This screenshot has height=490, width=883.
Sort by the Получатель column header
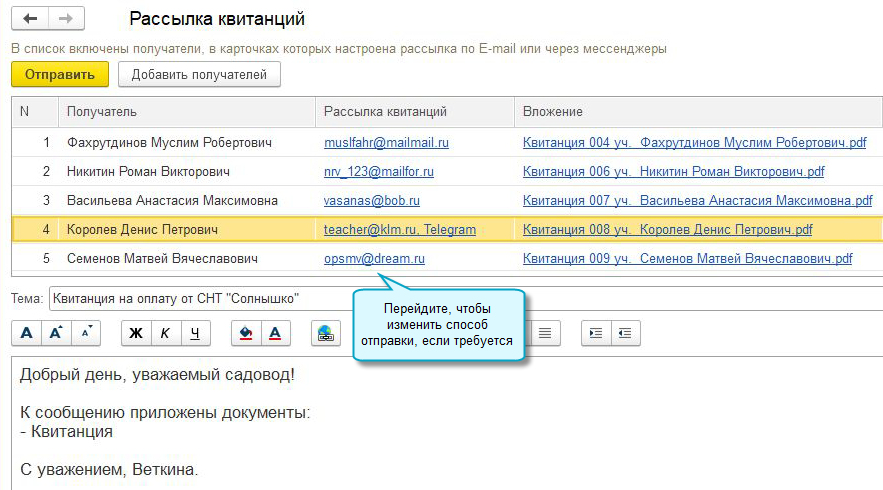coord(186,111)
